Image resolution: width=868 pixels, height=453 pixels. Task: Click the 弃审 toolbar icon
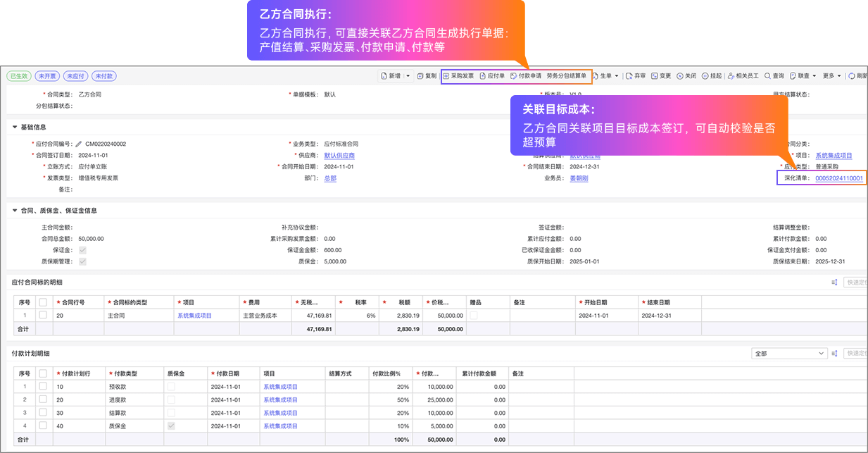click(x=636, y=76)
